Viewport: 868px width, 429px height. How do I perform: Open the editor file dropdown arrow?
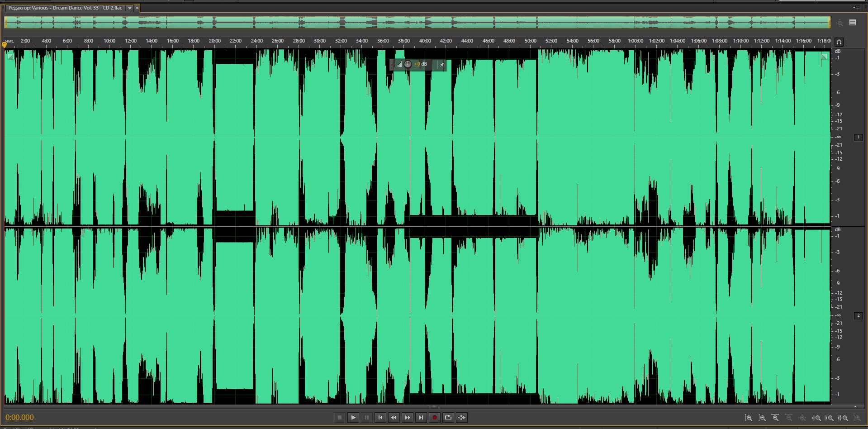[130, 8]
